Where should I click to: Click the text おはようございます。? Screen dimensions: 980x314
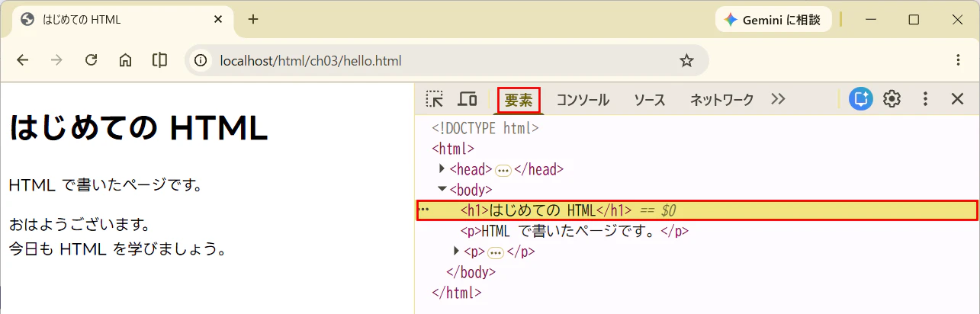[x=79, y=225]
